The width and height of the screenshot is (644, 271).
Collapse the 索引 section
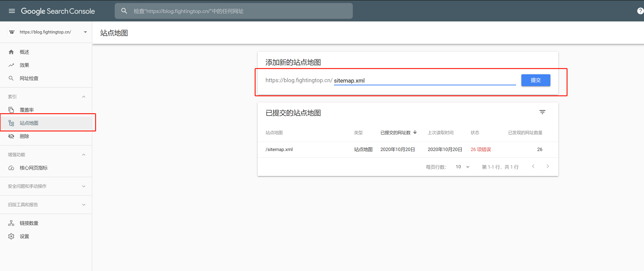click(x=84, y=97)
